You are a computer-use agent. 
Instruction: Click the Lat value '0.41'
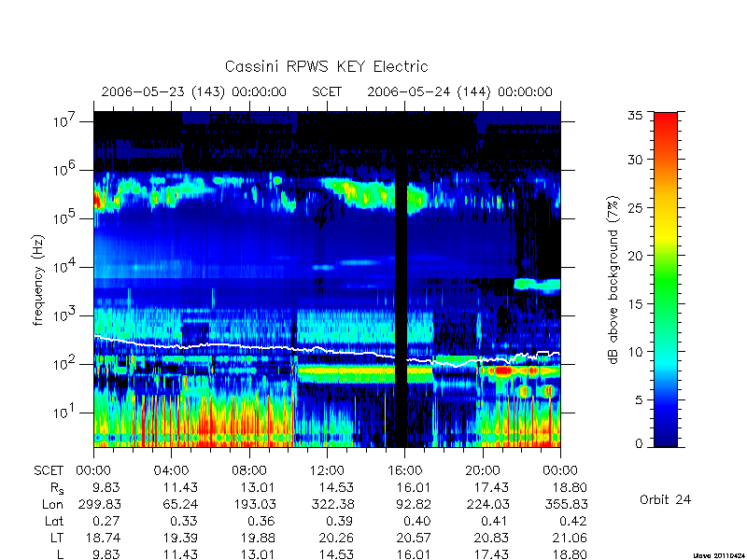(495, 521)
